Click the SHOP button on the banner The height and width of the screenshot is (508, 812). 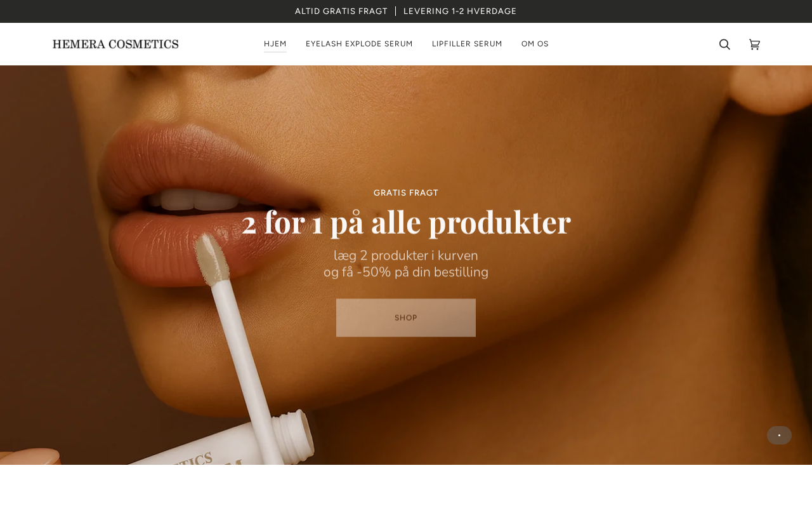tap(406, 317)
